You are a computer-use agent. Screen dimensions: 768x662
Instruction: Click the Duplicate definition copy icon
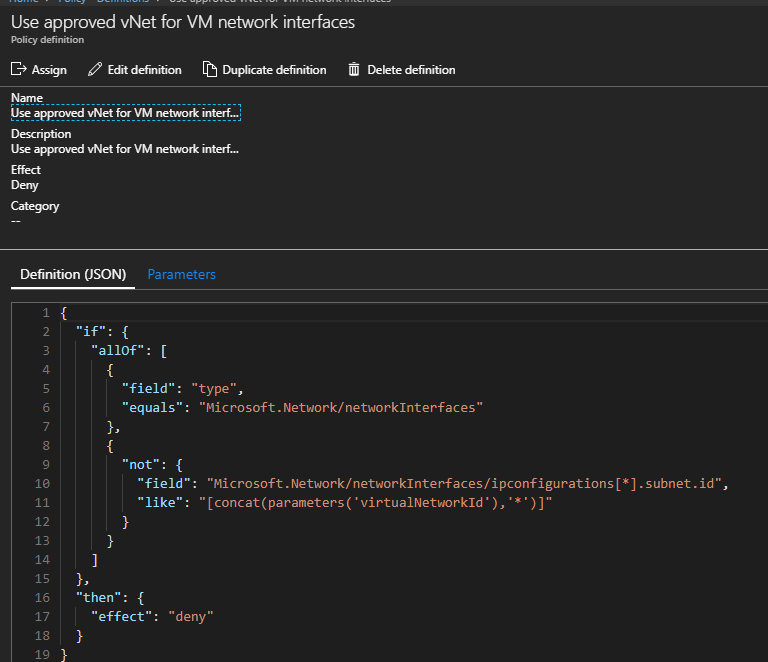pyautogui.click(x=209, y=70)
